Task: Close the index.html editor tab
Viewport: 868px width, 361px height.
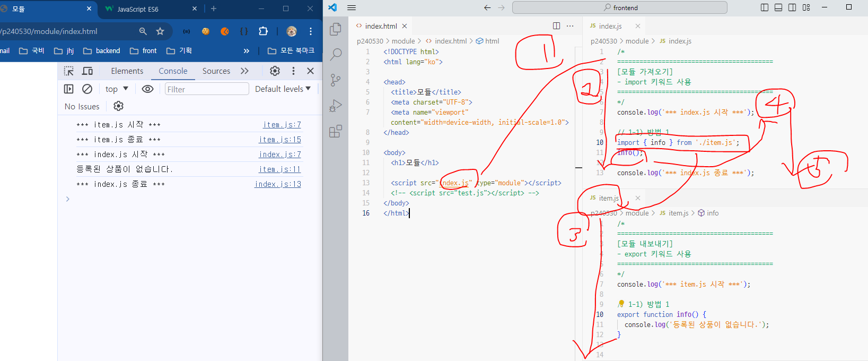Action: pyautogui.click(x=405, y=26)
